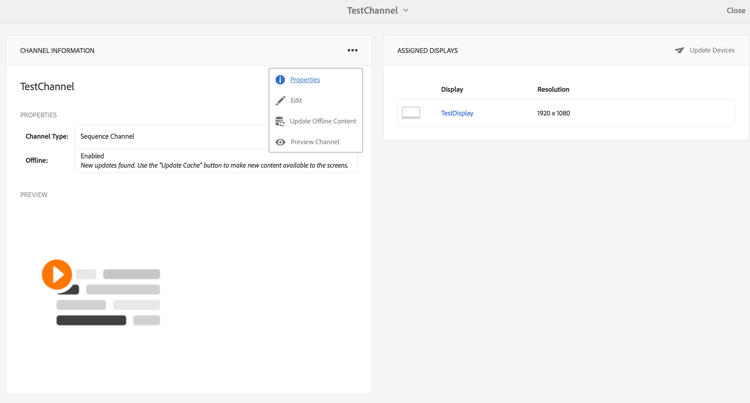
Task: Choose Preview Channel menu entry
Action: click(315, 142)
